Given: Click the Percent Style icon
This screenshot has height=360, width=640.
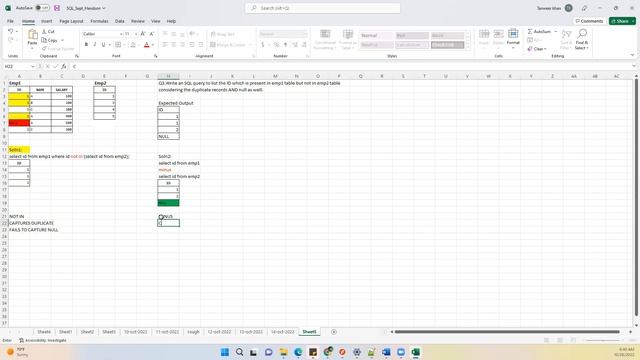Looking at the screenshot, I should pos(276,44).
